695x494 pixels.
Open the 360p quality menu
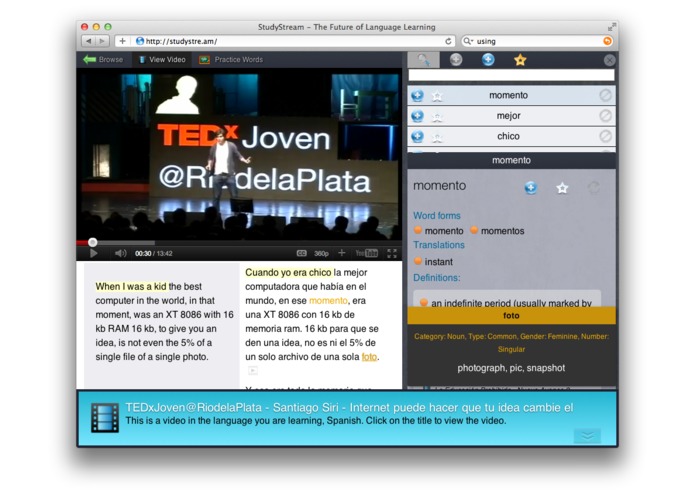click(321, 253)
